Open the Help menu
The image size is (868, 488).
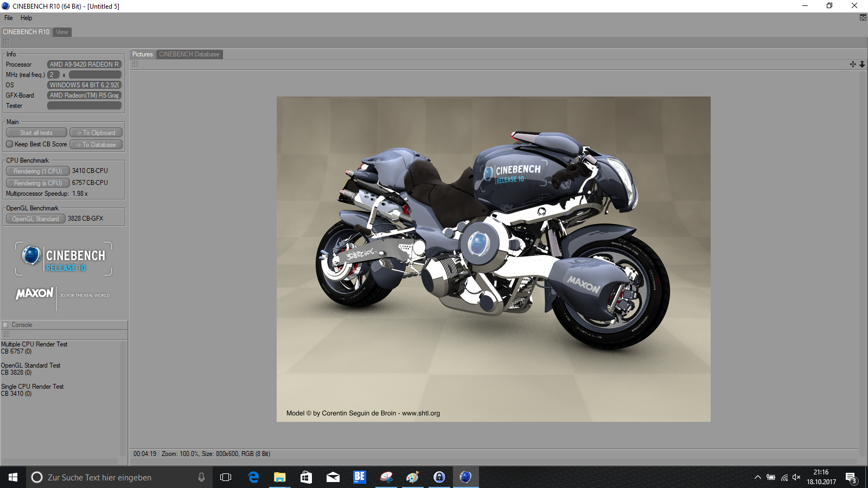[26, 18]
